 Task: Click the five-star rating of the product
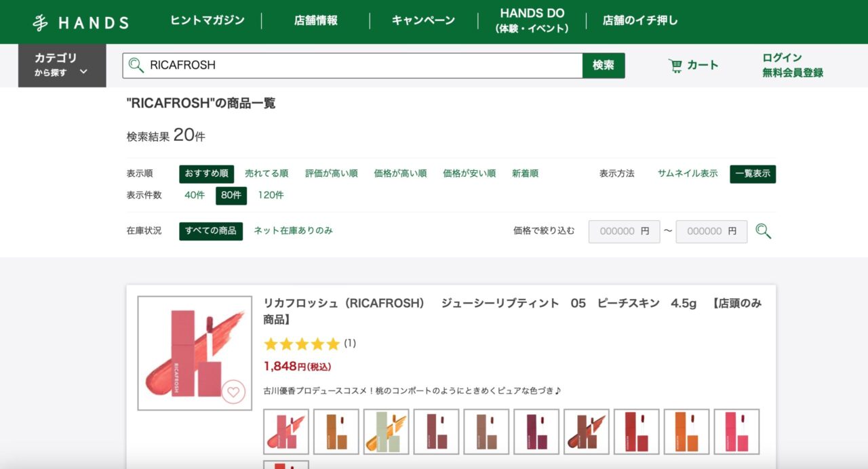302,344
